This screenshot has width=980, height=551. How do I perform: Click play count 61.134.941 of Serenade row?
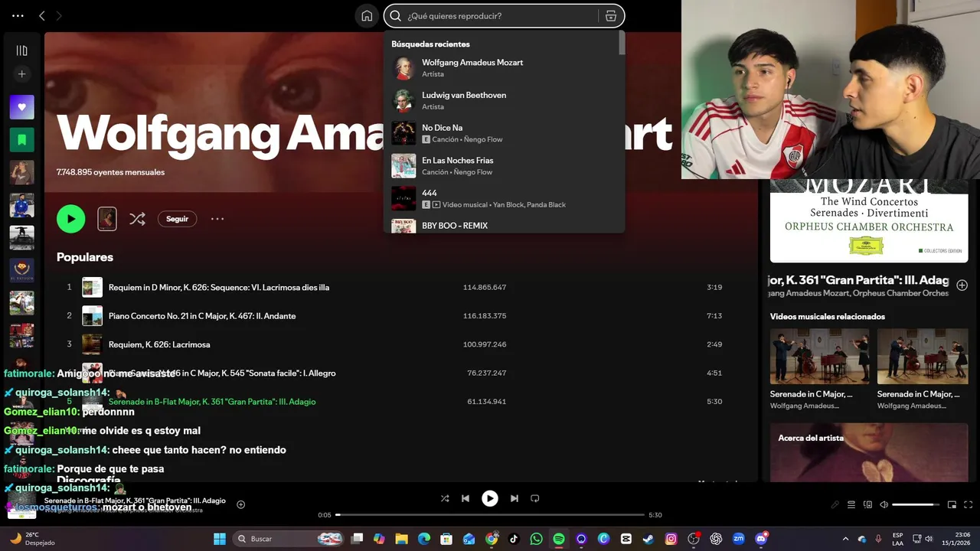[x=486, y=402]
